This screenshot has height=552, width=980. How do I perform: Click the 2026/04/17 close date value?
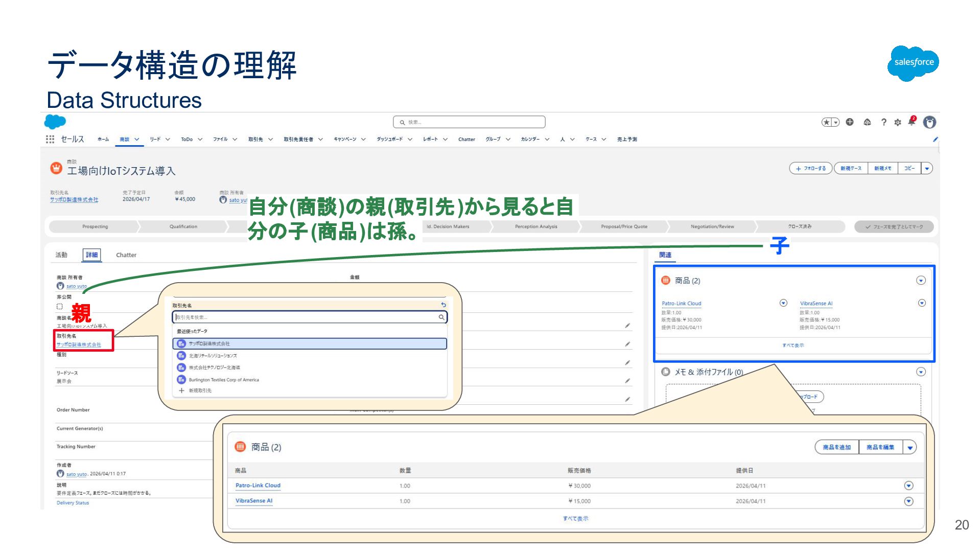tap(136, 199)
